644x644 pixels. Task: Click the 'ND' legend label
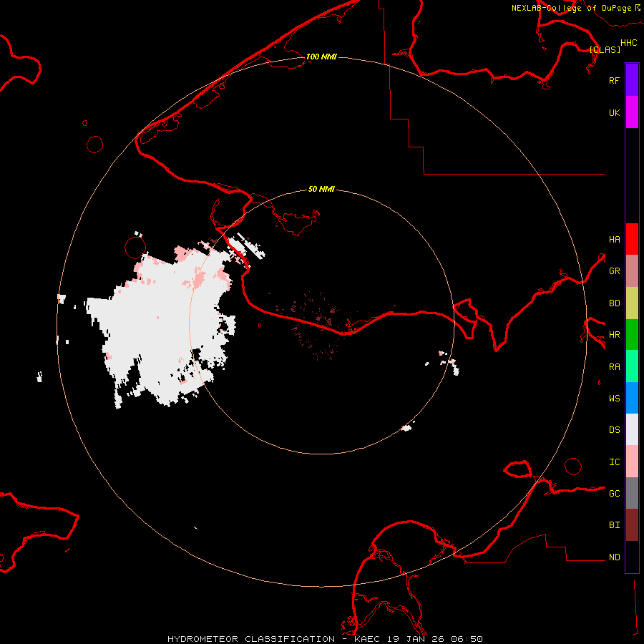pyautogui.click(x=614, y=557)
